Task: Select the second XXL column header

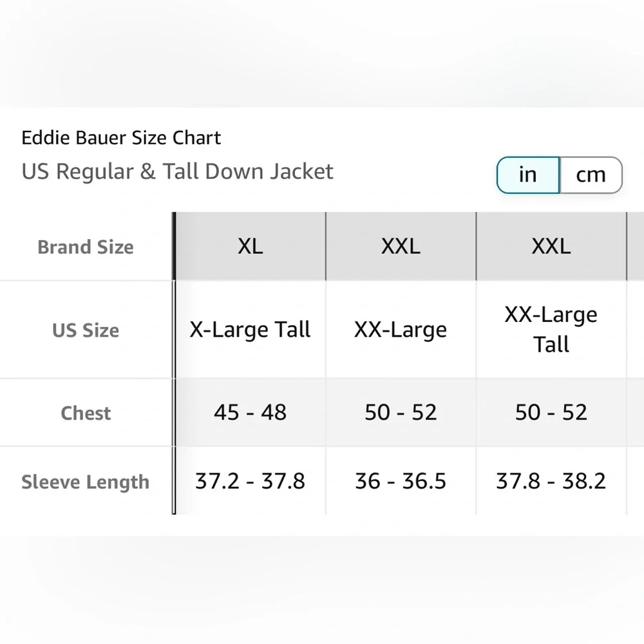Action: (x=551, y=247)
